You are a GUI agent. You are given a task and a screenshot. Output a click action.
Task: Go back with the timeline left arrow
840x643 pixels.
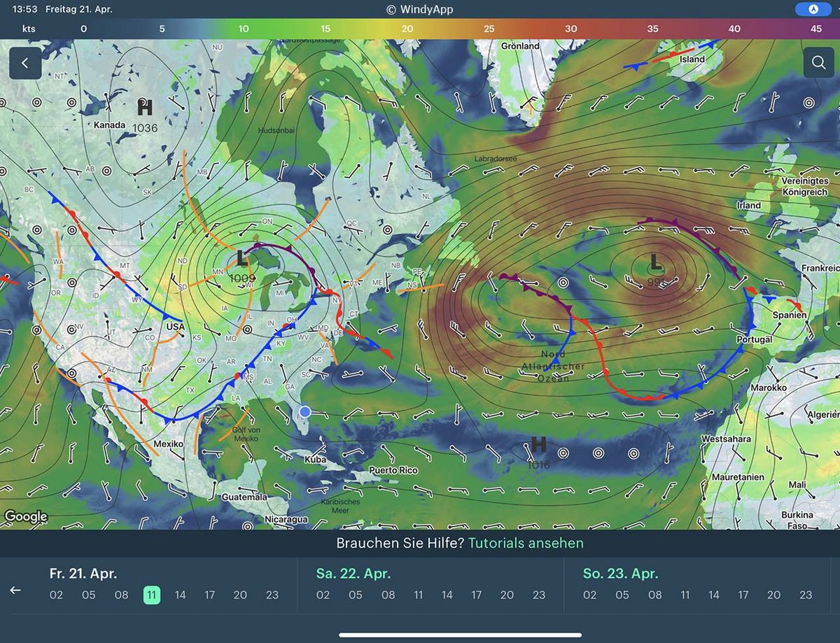pyautogui.click(x=15, y=590)
